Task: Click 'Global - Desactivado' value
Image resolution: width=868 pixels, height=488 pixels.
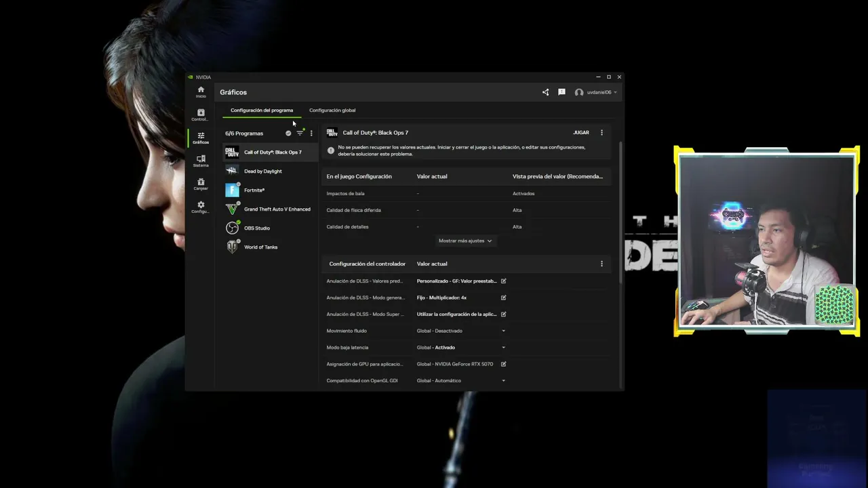Action: [439, 331]
